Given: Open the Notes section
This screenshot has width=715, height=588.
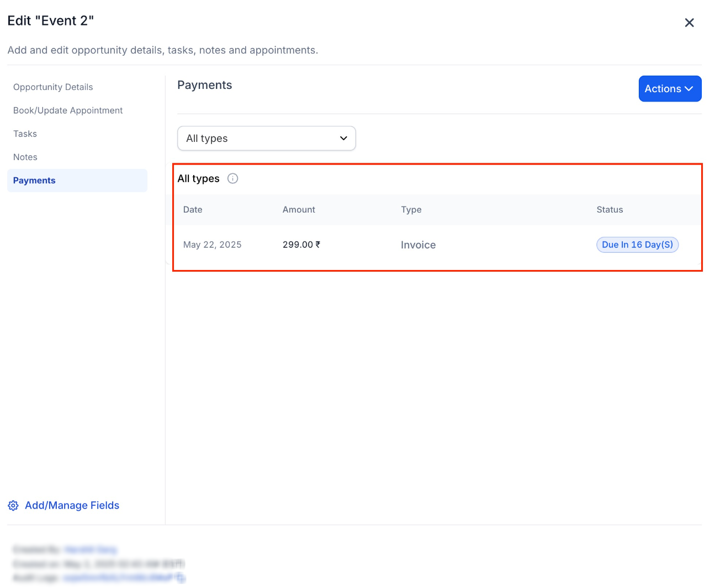Looking at the screenshot, I should click(x=25, y=157).
